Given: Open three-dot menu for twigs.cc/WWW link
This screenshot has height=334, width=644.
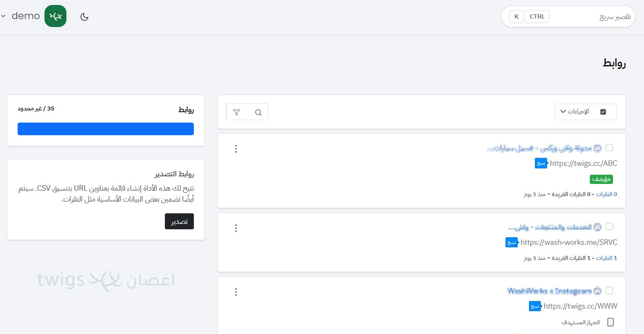Looking at the screenshot, I should (236, 292).
